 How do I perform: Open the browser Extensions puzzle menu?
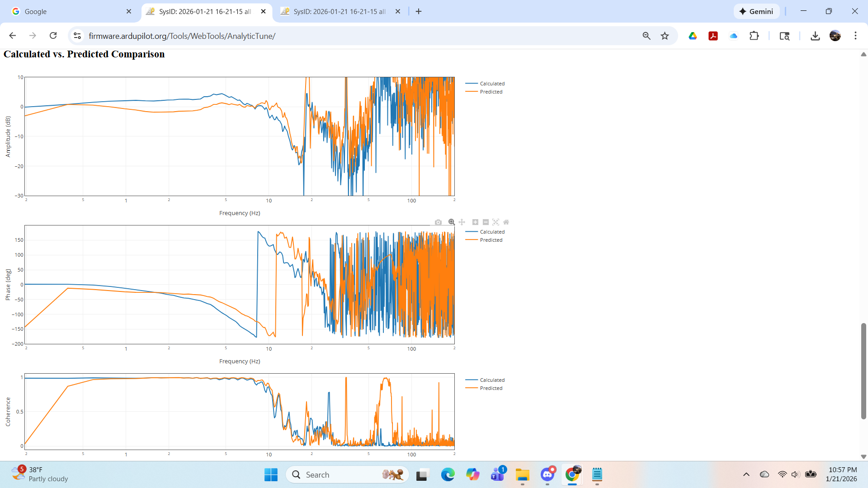click(x=754, y=36)
